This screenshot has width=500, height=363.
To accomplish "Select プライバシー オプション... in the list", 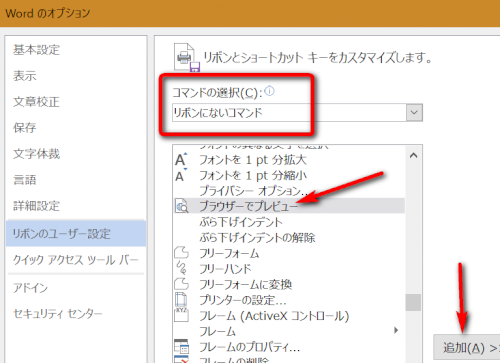I will coord(253,191).
